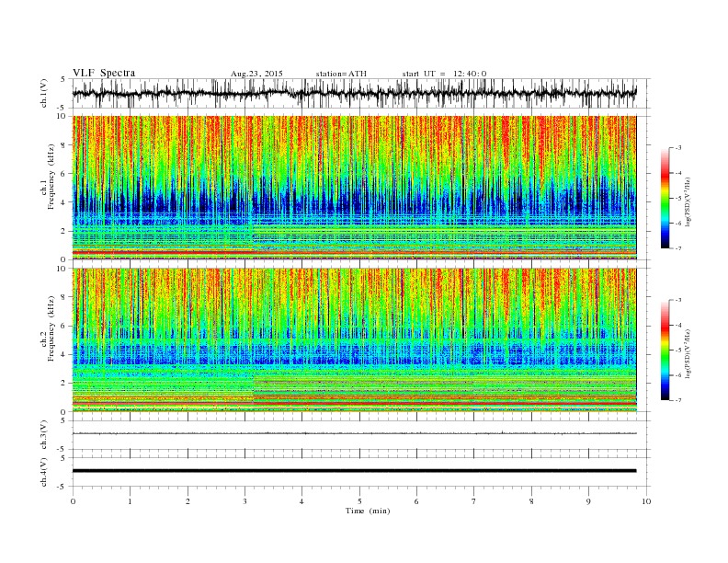Click the "Time (min)" axis label
Screen dimensions: 728x563
(368, 511)
